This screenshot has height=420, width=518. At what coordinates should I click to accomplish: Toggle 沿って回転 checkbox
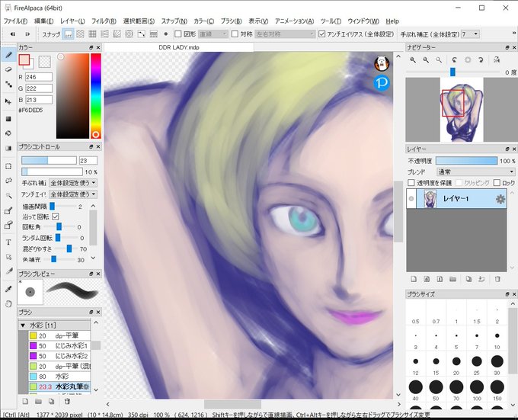(x=56, y=216)
